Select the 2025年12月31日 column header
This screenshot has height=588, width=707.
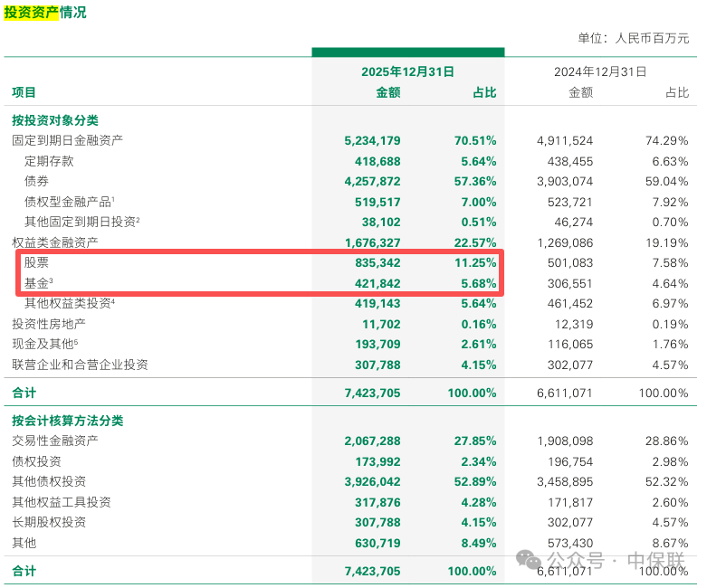tap(407, 71)
